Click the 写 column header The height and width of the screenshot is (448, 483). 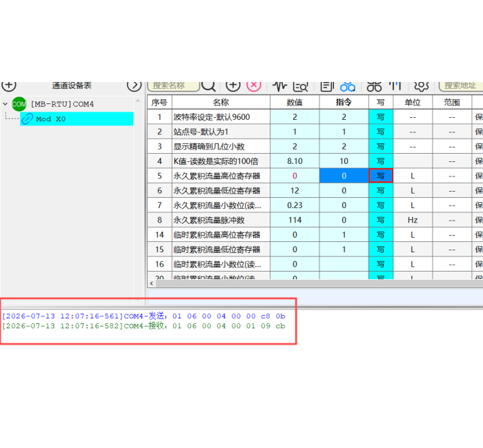point(381,102)
